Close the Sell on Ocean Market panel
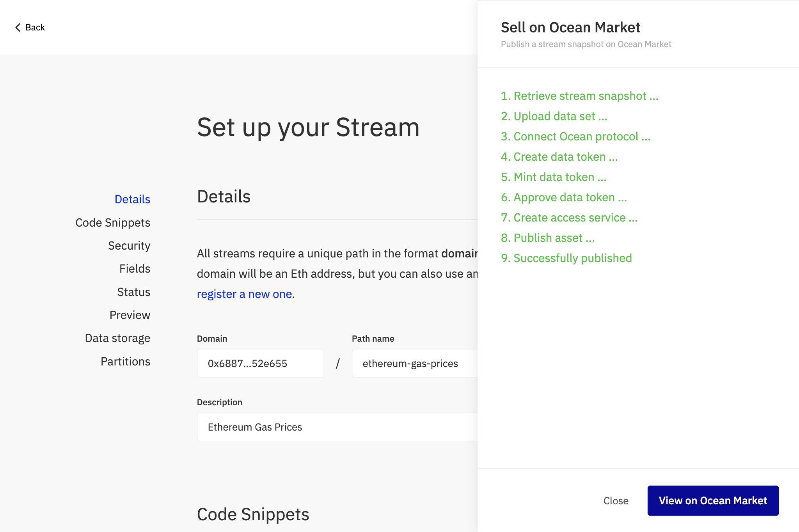799x532 pixels. tap(616, 501)
